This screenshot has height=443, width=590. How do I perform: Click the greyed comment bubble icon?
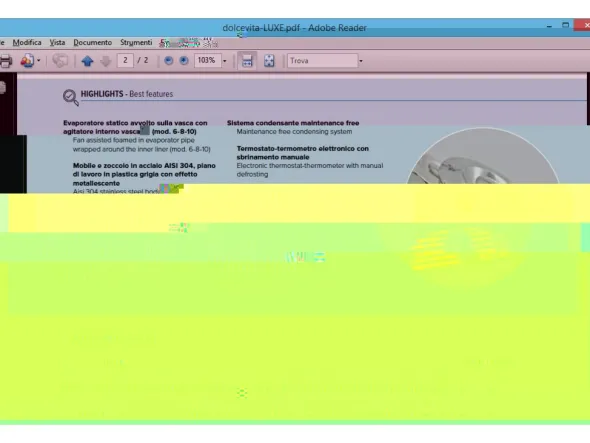pos(60,61)
